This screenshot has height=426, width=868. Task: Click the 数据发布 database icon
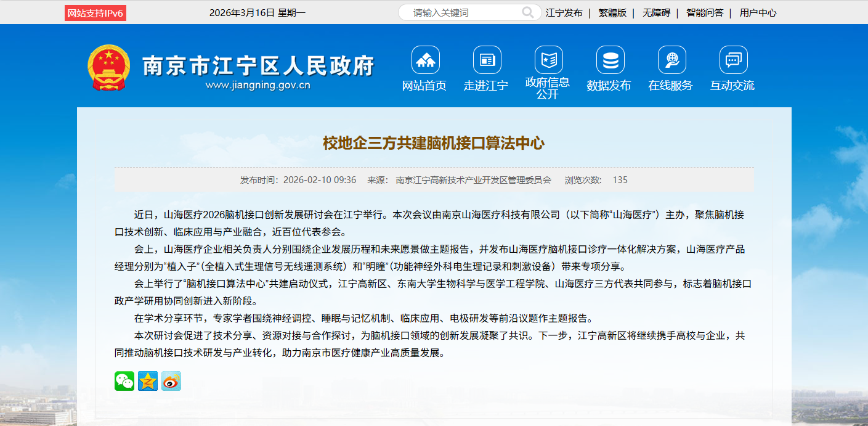point(610,59)
